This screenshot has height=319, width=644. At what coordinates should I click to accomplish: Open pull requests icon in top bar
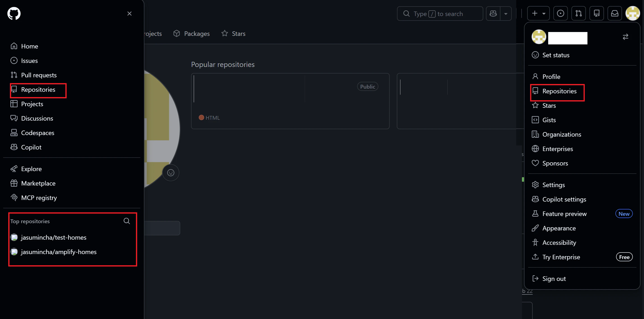click(579, 14)
